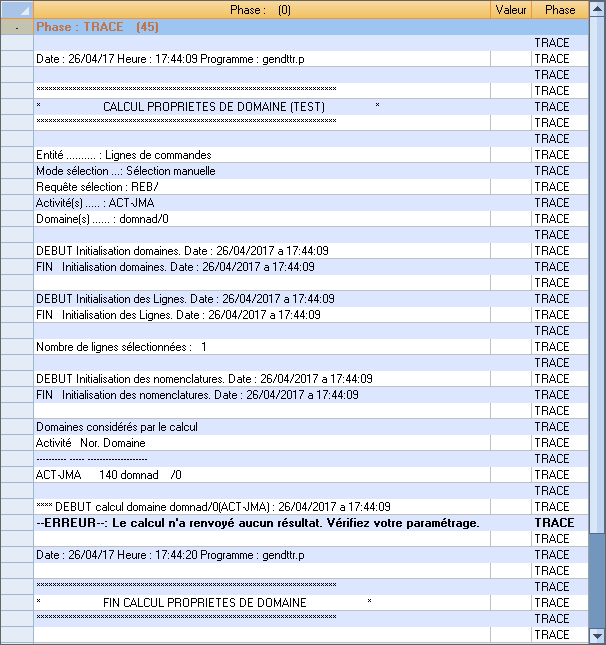Select the 'Entité : Lignes de commandes' row

coord(124,155)
